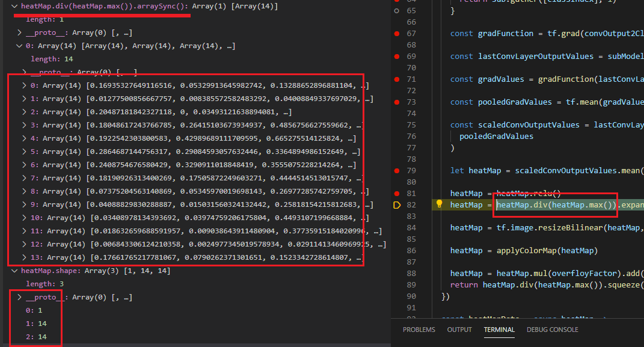This screenshot has width=644, height=347.
Task: Expand row 11 starting with 0.018632659688591957
Action: point(24,231)
